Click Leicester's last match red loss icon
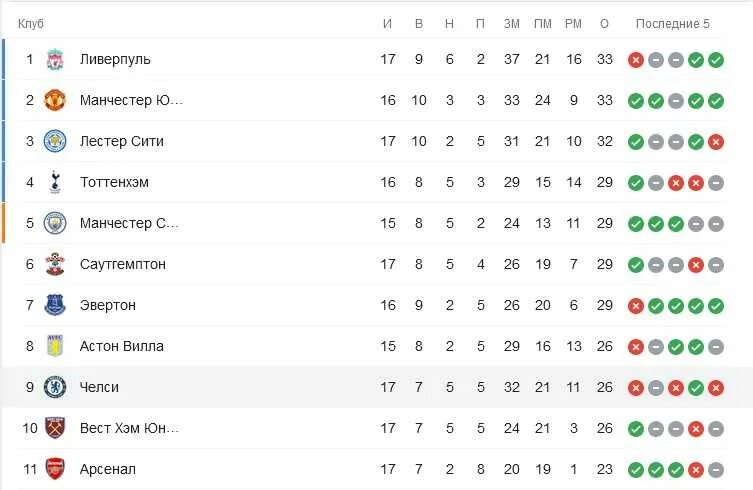This screenshot has height=490, width=753. (716, 142)
